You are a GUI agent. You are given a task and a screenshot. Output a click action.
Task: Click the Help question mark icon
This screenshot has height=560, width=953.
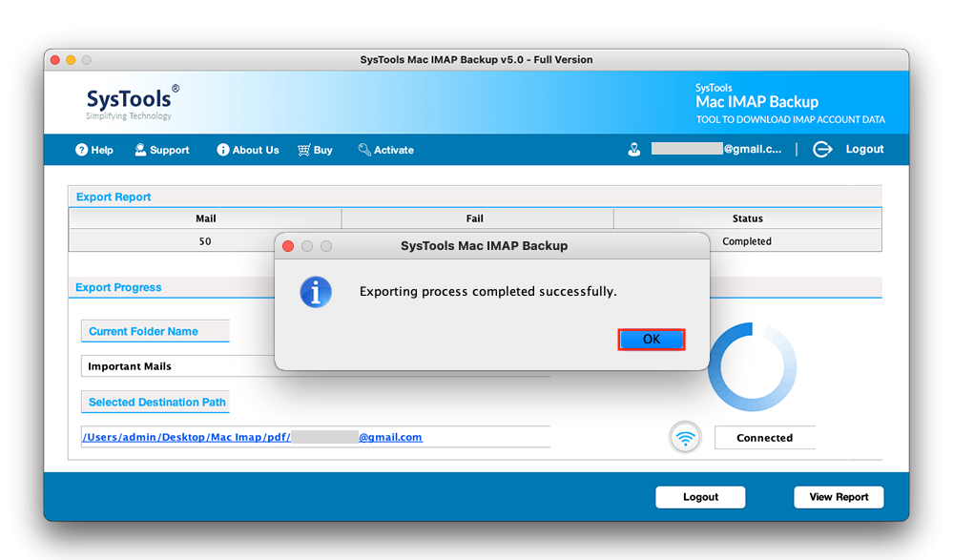pyautogui.click(x=81, y=150)
